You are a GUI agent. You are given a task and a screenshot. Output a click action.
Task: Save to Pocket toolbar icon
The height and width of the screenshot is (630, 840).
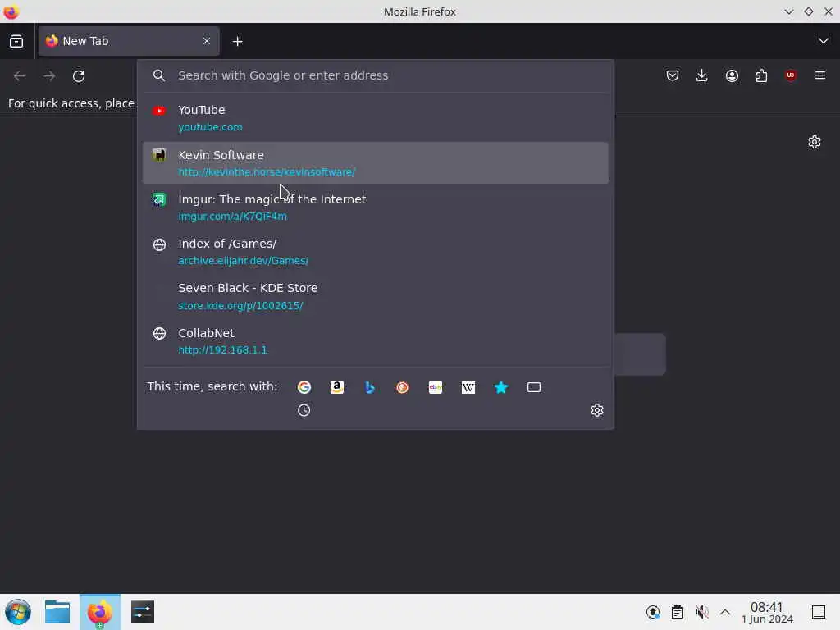point(673,75)
